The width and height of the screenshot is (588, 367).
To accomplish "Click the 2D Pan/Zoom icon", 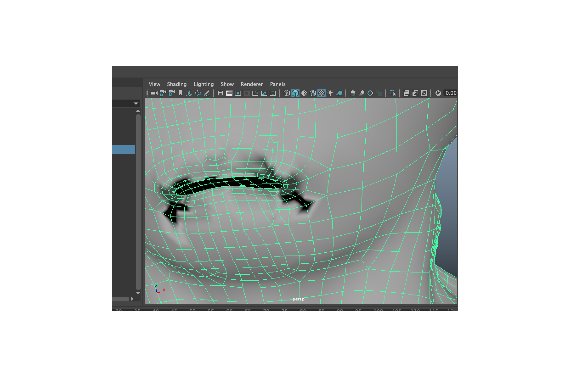I will point(198,93).
